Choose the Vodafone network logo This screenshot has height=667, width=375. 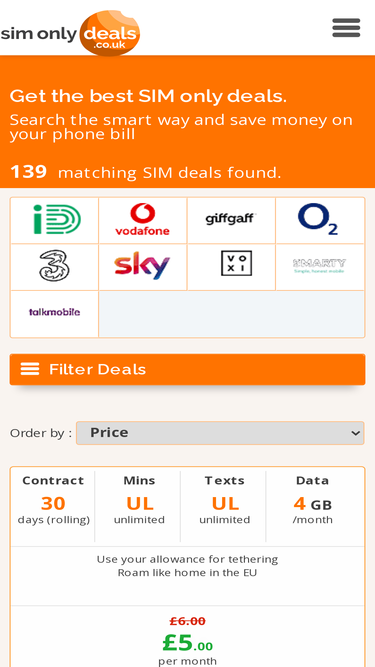142,220
